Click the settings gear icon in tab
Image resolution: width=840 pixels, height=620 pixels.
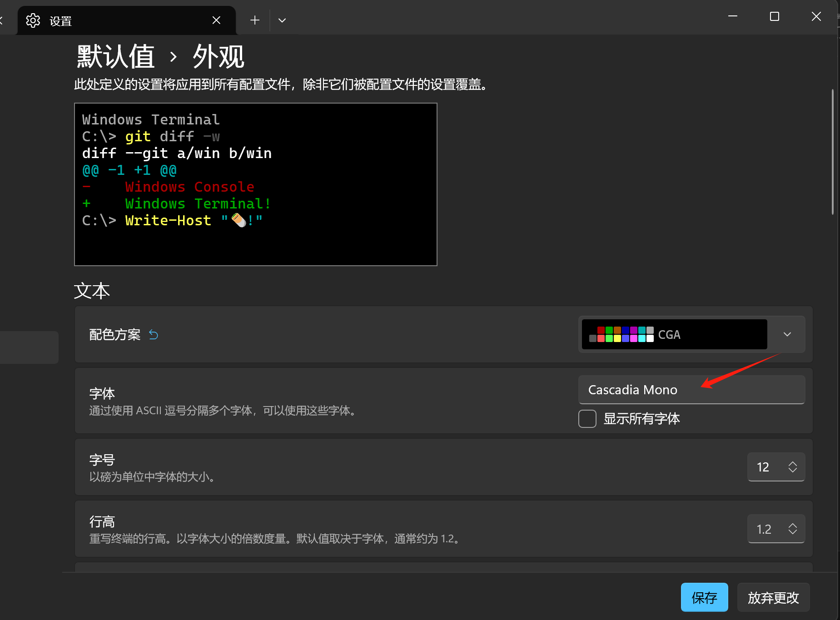point(33,20)
